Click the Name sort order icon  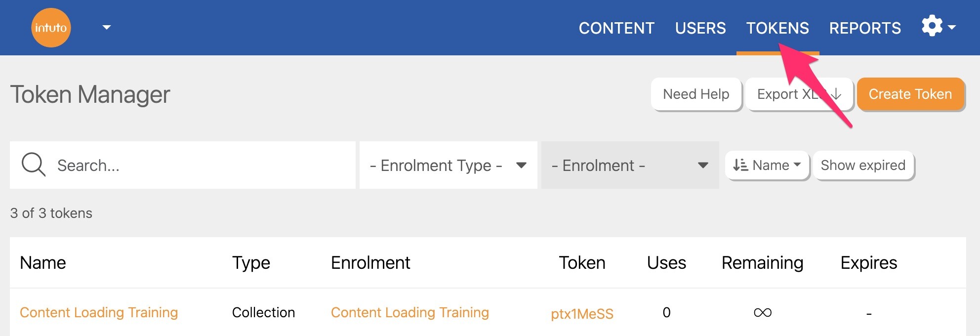(x=740, y=165)
